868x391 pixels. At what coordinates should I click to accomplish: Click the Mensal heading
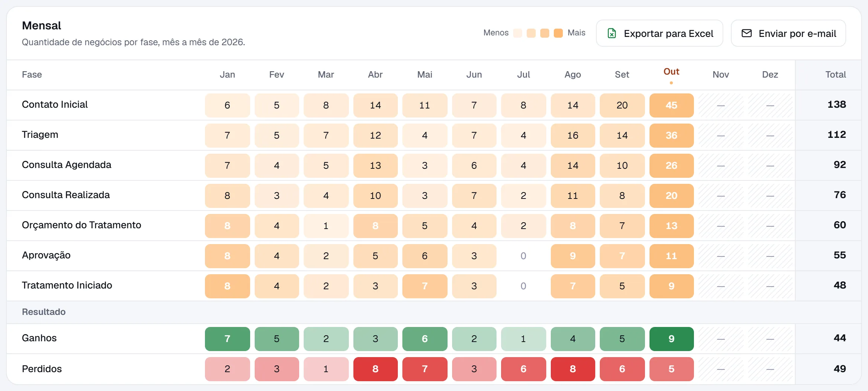[41, 25]
